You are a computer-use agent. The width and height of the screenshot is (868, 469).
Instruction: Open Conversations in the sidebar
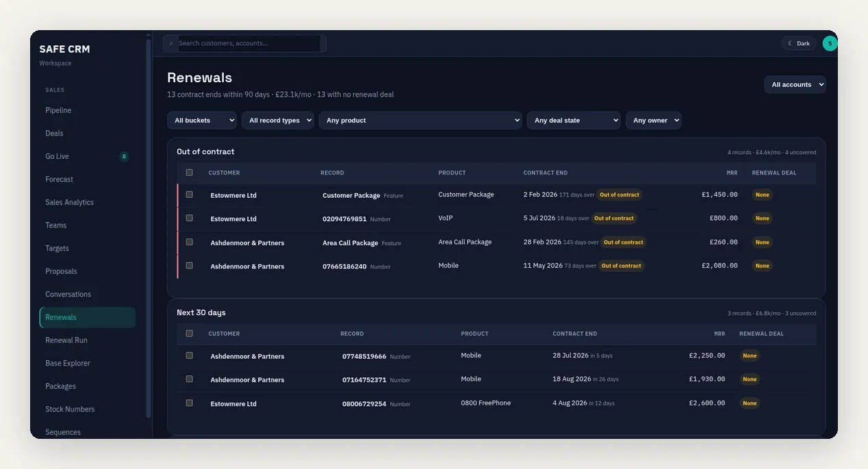point(88,294)
